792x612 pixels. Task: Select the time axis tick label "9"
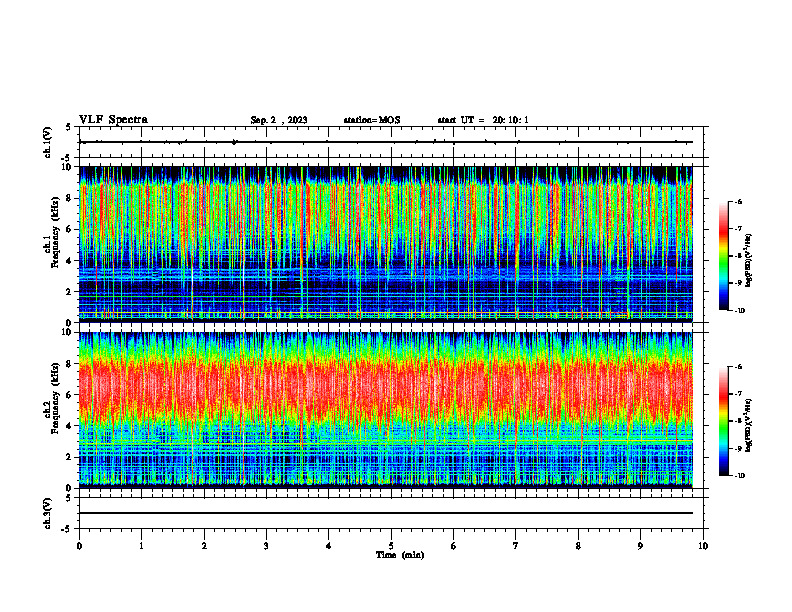point(640,546)
